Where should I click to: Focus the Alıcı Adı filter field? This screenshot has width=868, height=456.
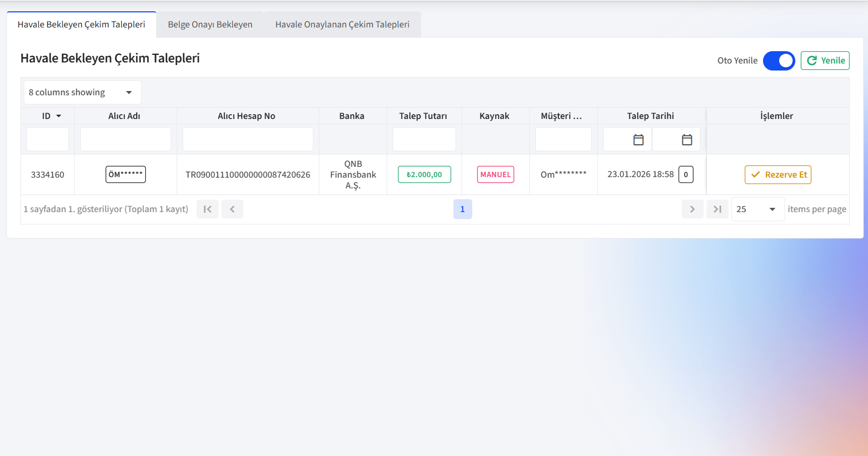(125, 139)
